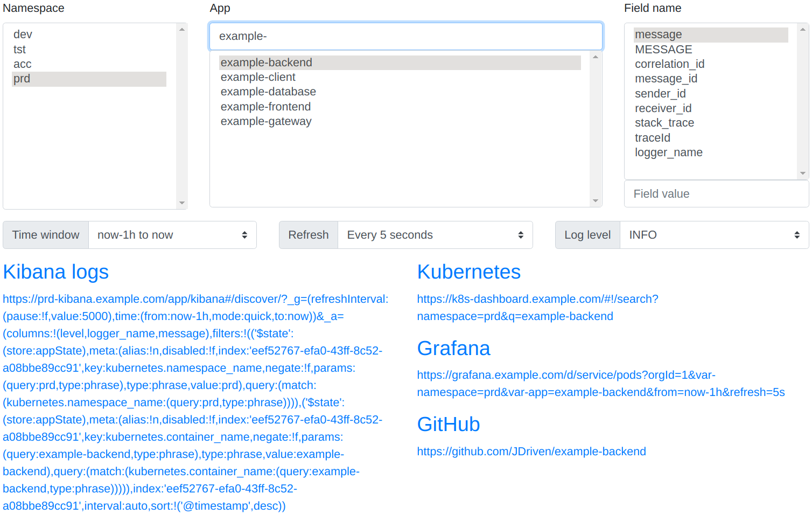Screen dimensions: 812x514
Task: Select the receiver_id field name
Action: tap(711, 108)
